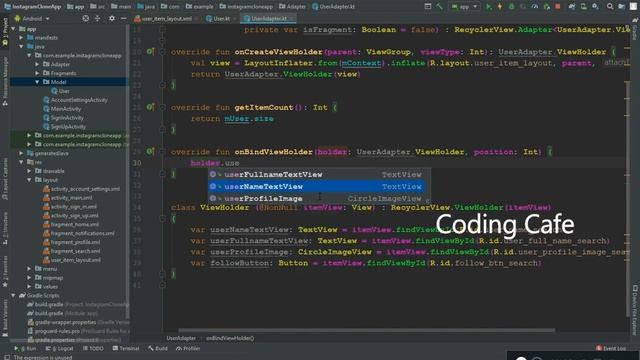This screenshot has height=360, width=640.
Task: Open AccountSettingsActivity in project tree
Action: coord(75,100)
